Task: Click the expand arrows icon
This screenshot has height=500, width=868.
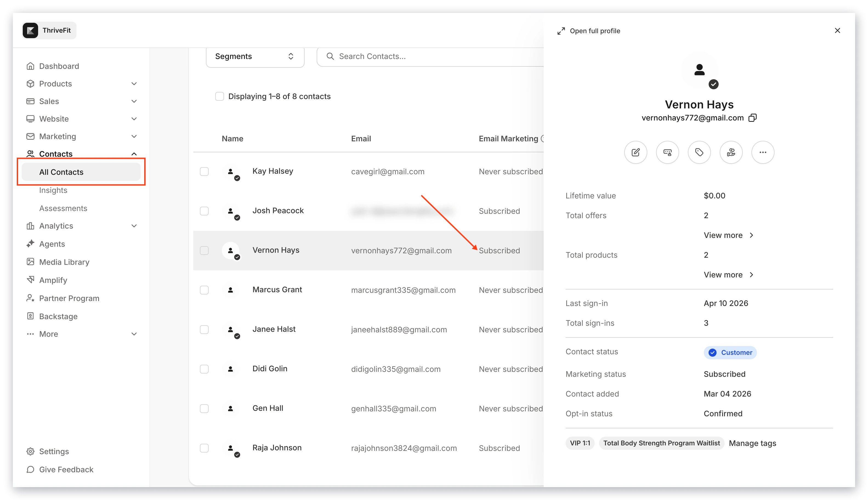Action: pyautogui.click(x=561, y=31)
